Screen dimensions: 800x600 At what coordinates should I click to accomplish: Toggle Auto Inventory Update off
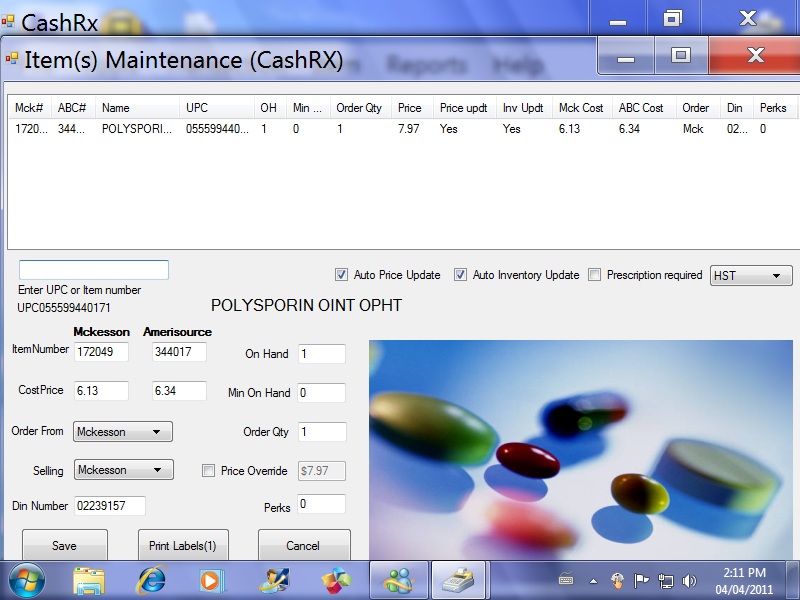coord(461,274)
